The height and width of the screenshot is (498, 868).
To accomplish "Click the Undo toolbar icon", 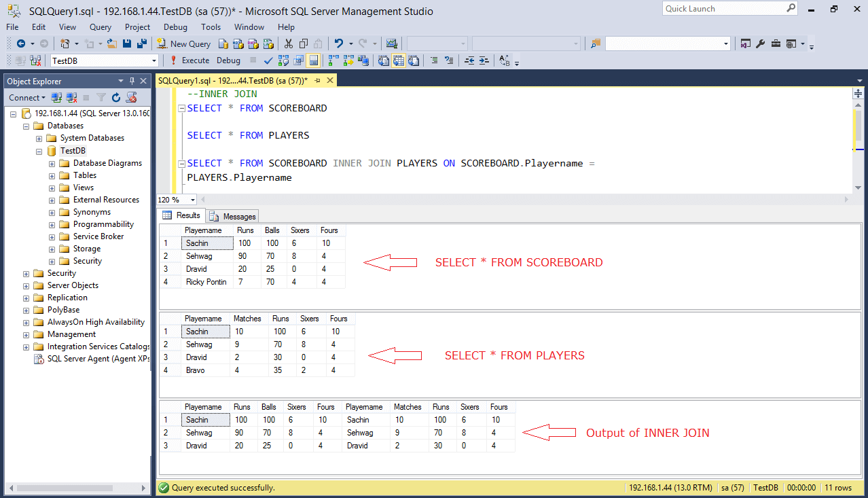I will tap(338, 43).
